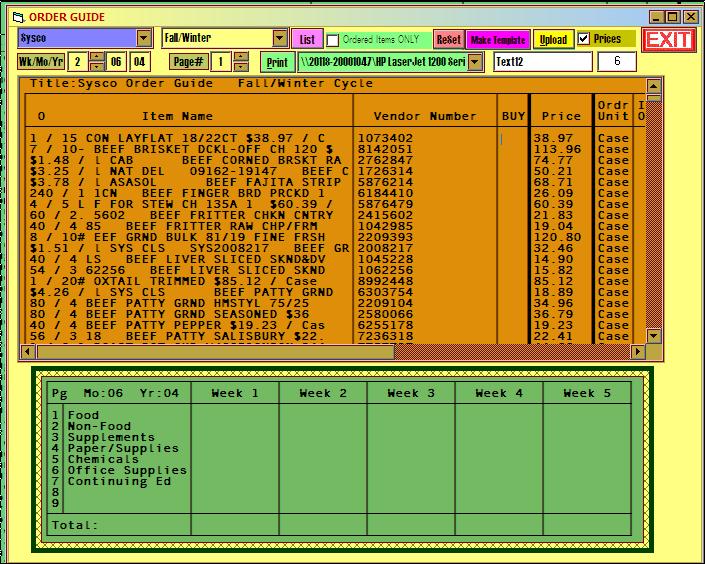Viewport: 705px width, 564px height.
Task: Click the Wk/Mo/Yr label button
Action: pos(41,62)
